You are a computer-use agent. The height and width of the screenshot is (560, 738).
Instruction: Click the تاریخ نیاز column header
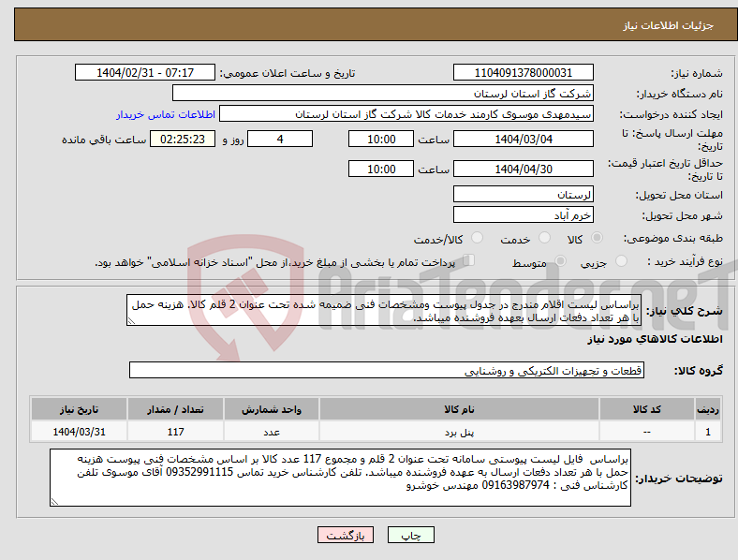pyautogui.click(x=79, y=409)
